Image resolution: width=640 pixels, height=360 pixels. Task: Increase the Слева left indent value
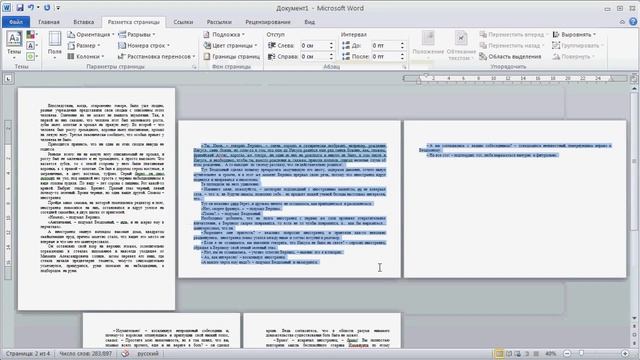331,43
